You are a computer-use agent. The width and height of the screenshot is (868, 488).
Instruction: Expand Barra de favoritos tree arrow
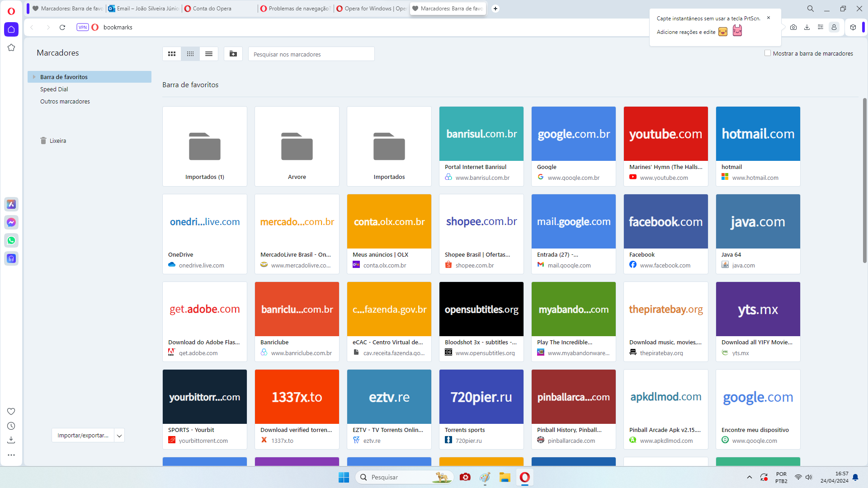pos(34,77)
